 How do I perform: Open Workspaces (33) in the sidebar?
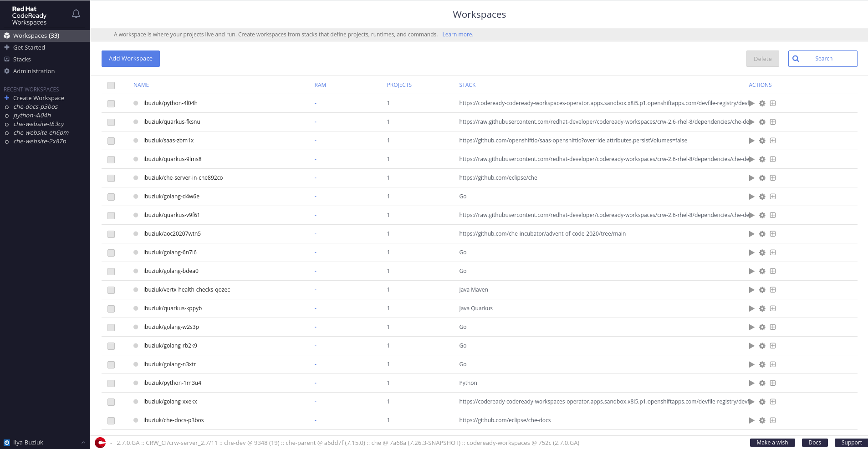tap(45, 35)
